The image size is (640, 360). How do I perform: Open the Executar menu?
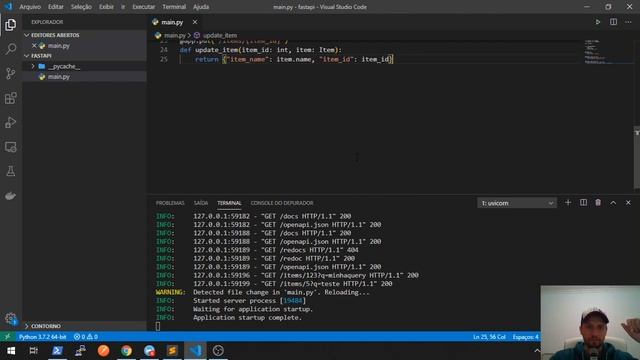144,7
